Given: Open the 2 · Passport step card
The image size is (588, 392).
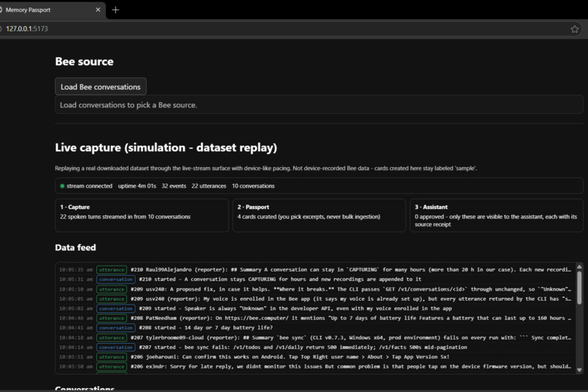Looking at the screenshot, I should 319,215.
